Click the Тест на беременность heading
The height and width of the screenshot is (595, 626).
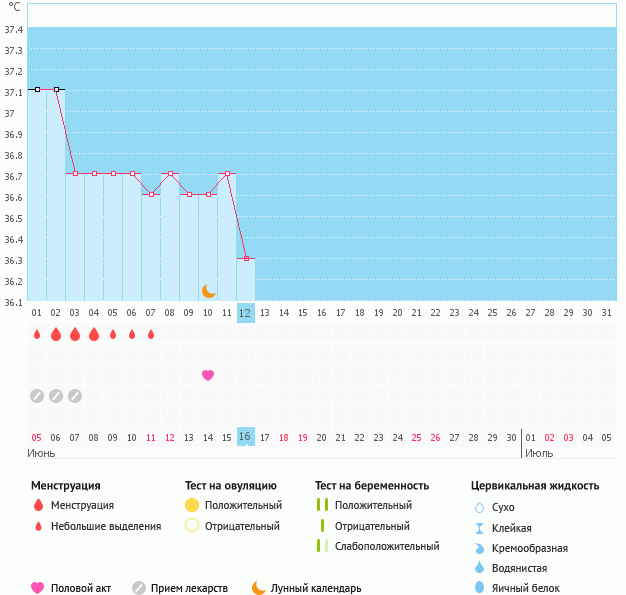click(x=371, y=485)
